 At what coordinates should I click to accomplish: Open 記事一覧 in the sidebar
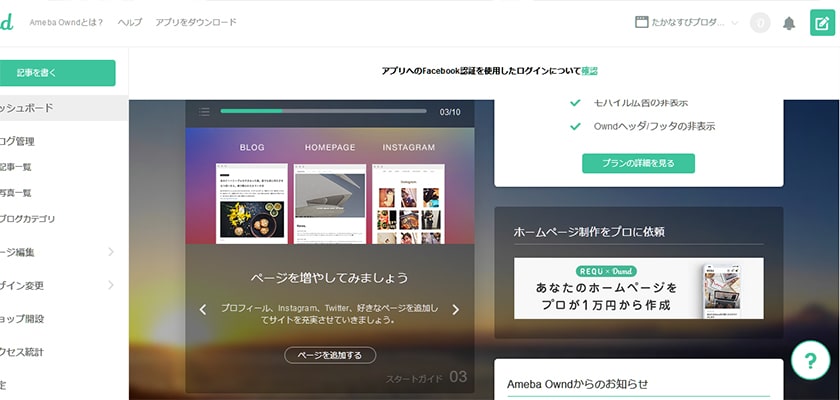[16, 167]
